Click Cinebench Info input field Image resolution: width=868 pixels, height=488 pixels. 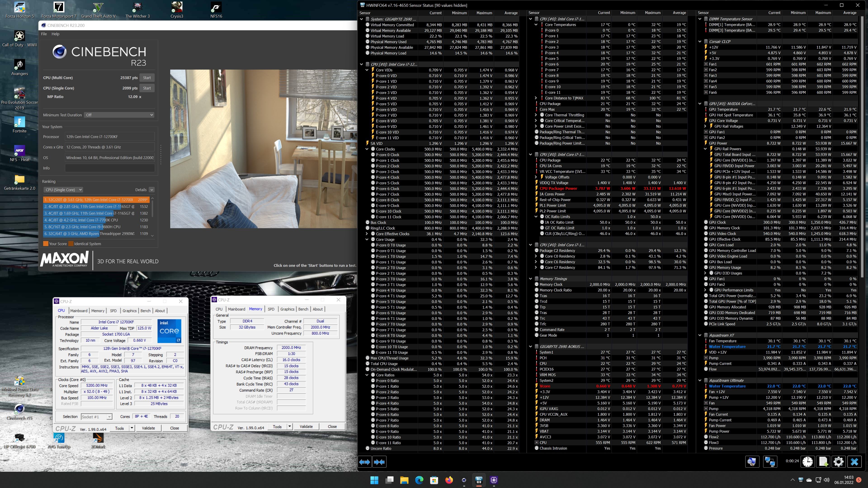(110, 168)
